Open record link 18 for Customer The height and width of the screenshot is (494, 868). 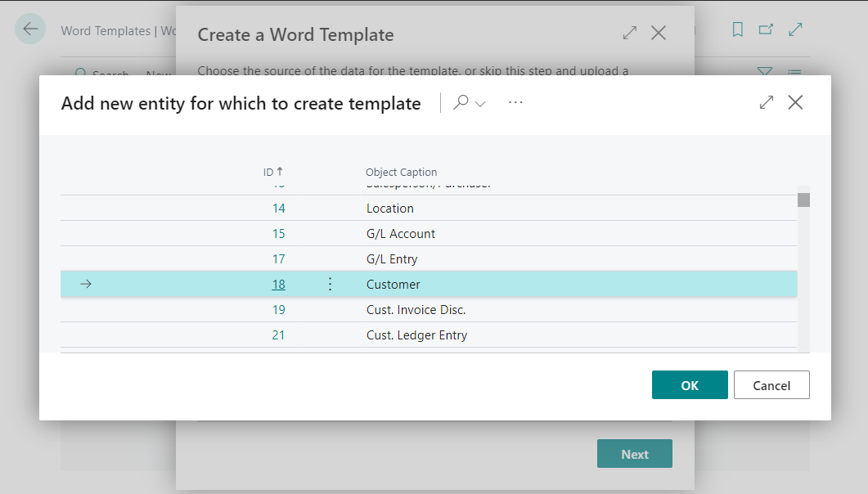(279, 284)
